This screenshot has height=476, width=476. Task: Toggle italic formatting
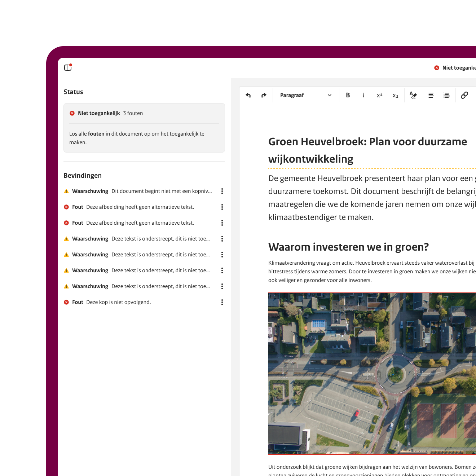click(x=363, y=95)
